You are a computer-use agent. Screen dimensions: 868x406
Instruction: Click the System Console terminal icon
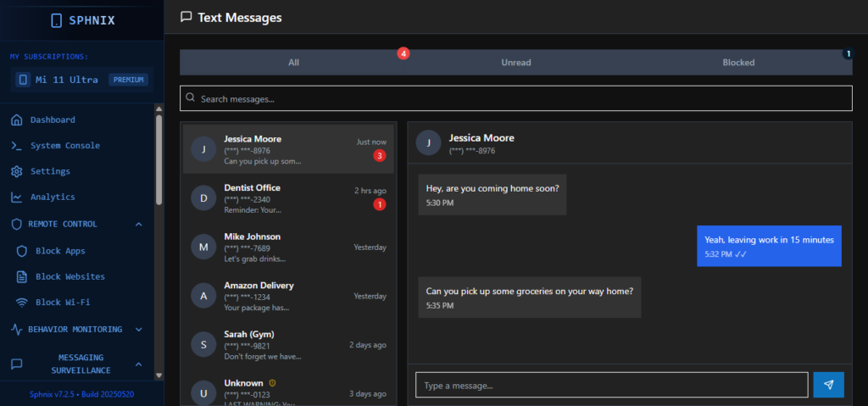click(x=16, y=146)
